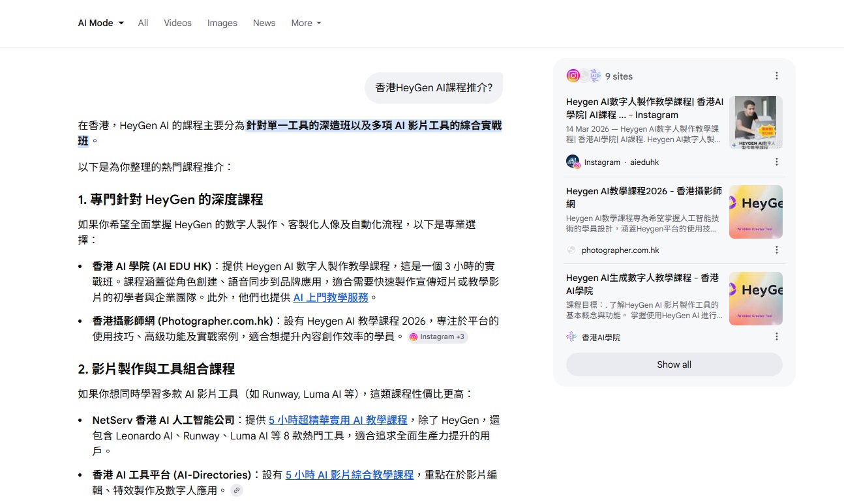Click the HeyGen thumbnail for 香港AI學院 result
The height and width of the screenshot is (504, 844).
pos(756,299)
